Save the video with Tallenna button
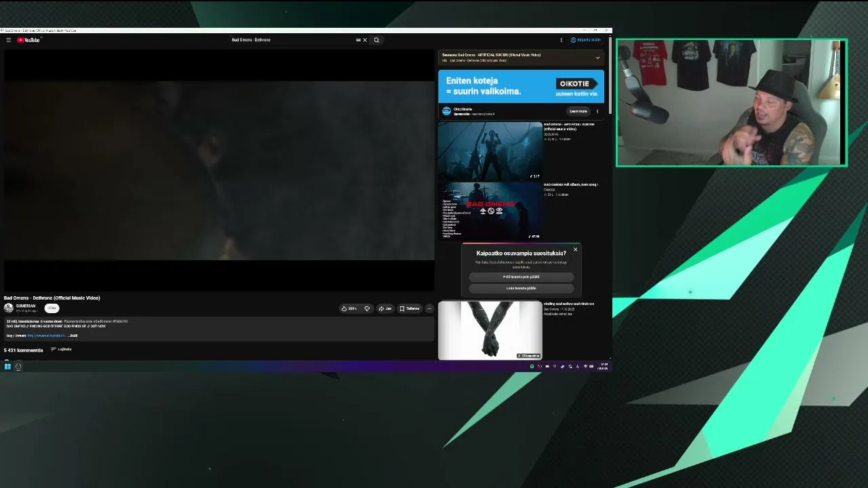Viewport: 868px width, 488px height. [x=410, y=308]
